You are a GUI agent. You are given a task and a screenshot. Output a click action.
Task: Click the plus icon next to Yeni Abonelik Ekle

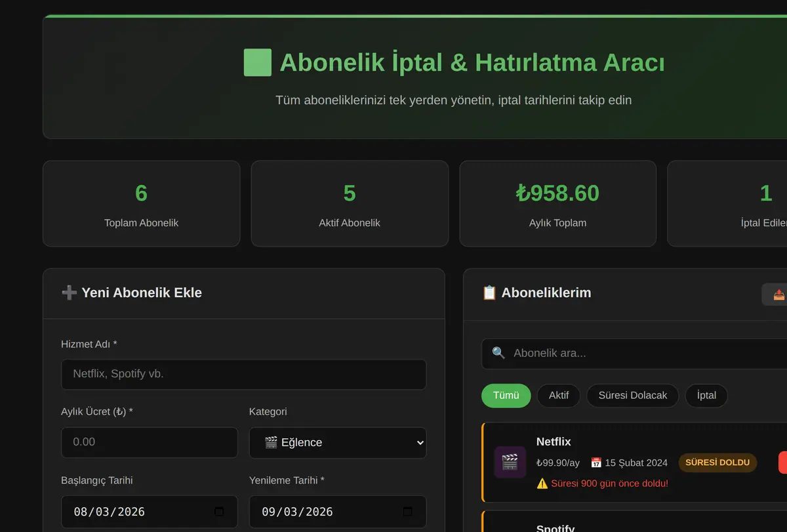coord(68,293)
